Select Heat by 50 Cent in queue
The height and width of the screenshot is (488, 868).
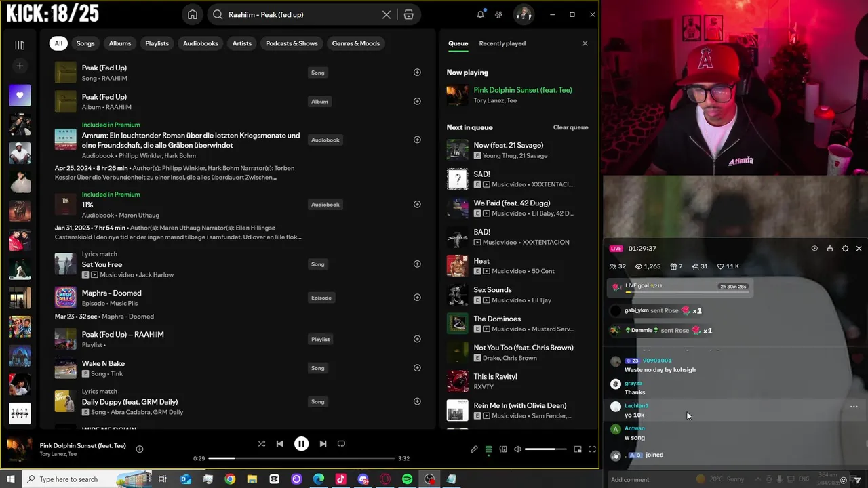517,266
